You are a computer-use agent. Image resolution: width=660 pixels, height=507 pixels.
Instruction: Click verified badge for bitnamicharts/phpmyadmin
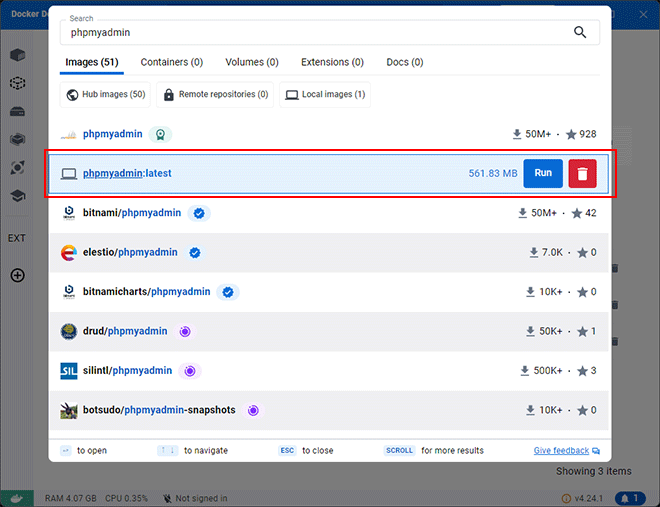(x=228, y=292)
